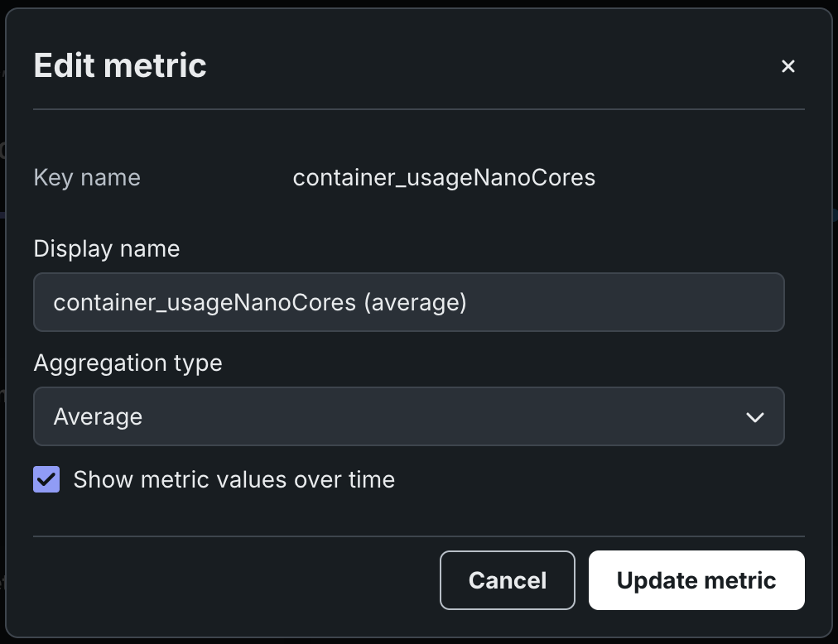Save changes with Update metric button
This screenshot has height=644, width=838.
point(696,580)
